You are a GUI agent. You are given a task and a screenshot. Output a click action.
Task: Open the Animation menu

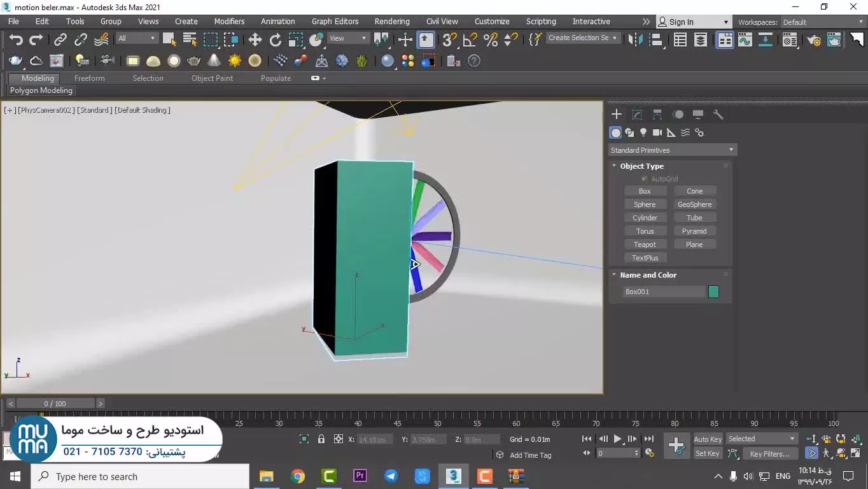tap(278, 22)
